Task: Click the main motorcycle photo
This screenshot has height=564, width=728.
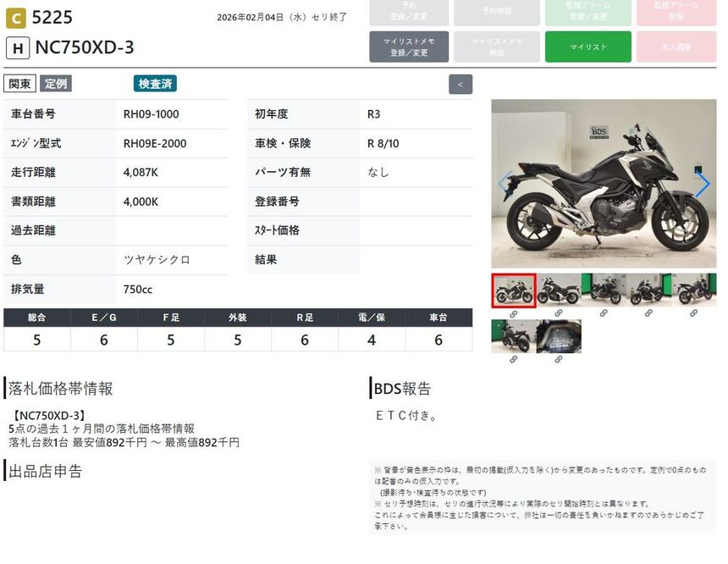Action: [604, 184]
